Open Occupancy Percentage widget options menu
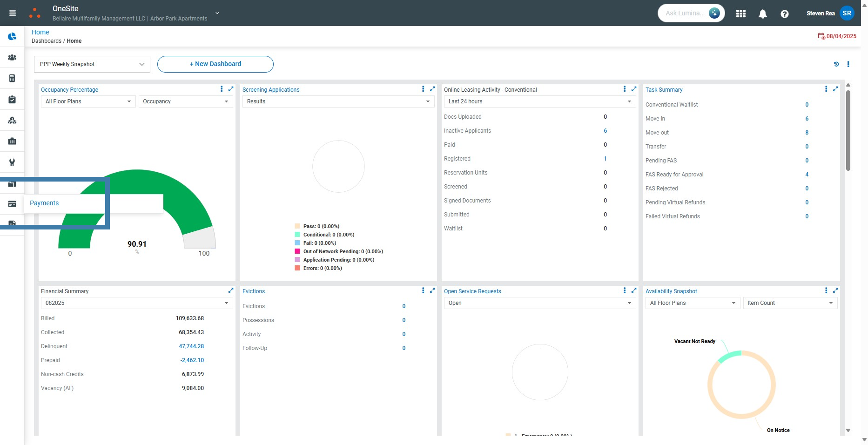Screen dimensions: 868x445 point(222,89)
